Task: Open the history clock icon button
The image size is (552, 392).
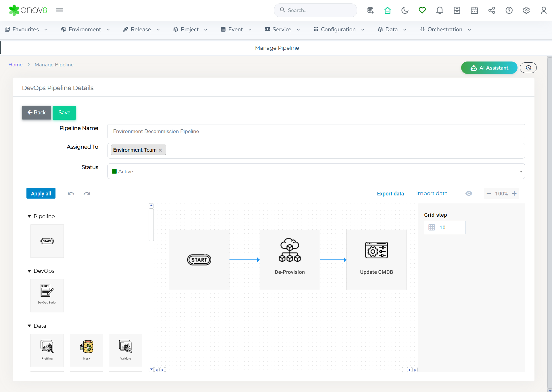Action: tap(528, 68)
